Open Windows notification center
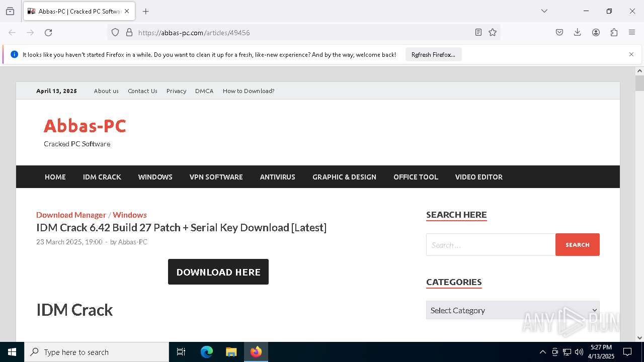This screenshot has width=644, height=362. (x=627, y=352)
